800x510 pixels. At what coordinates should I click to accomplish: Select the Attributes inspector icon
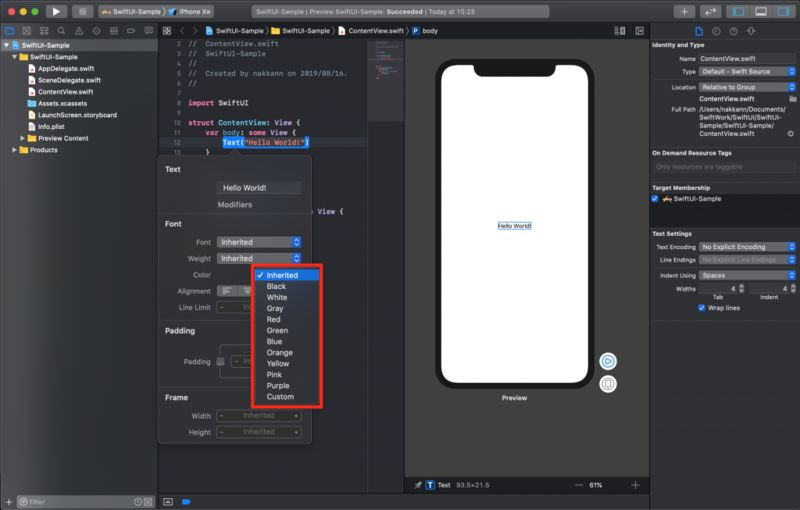pos(751,31)
